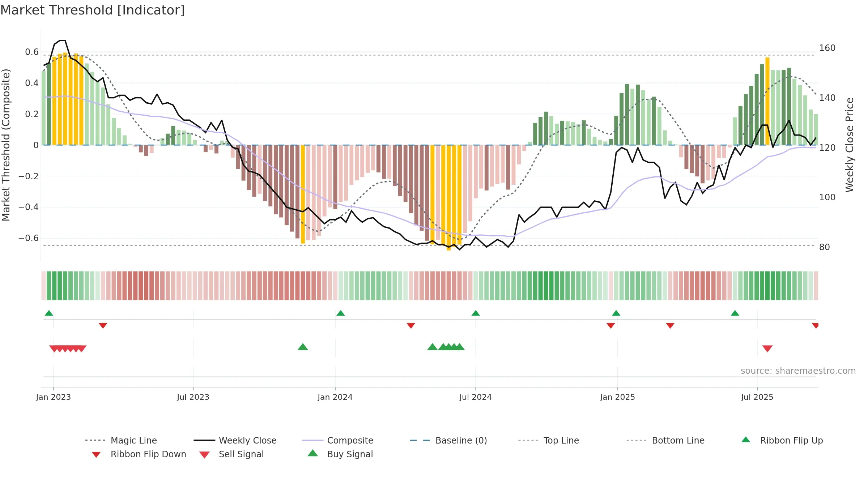
Task: Select the ribbon flip up marker at Jan 2025
Action: (x=616, y=313)
